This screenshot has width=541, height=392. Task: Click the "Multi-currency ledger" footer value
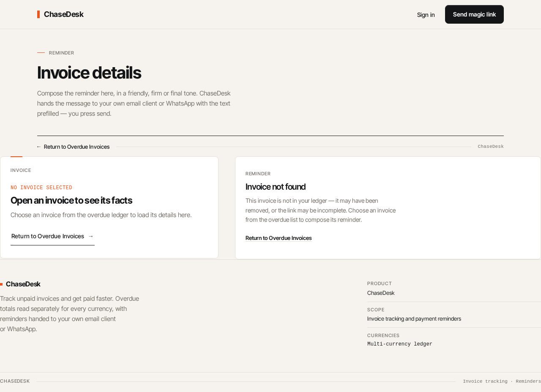point(400,344)
